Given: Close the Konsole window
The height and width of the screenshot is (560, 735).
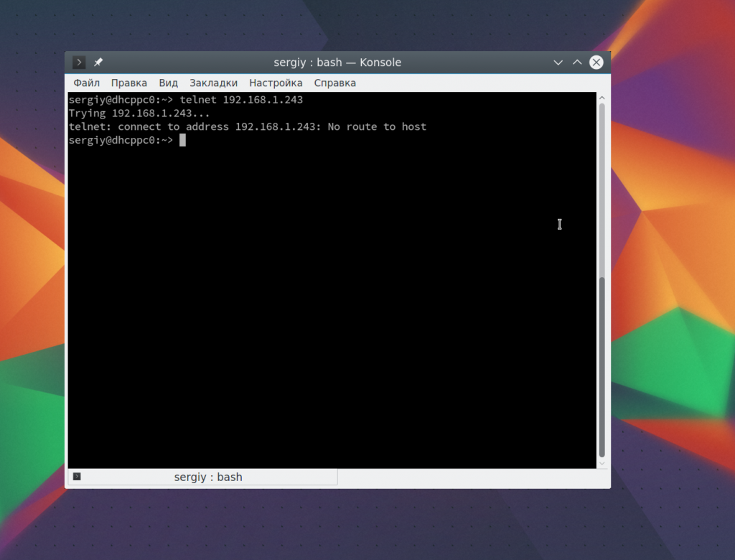Looking at the screenshot, I should point(596,62).
